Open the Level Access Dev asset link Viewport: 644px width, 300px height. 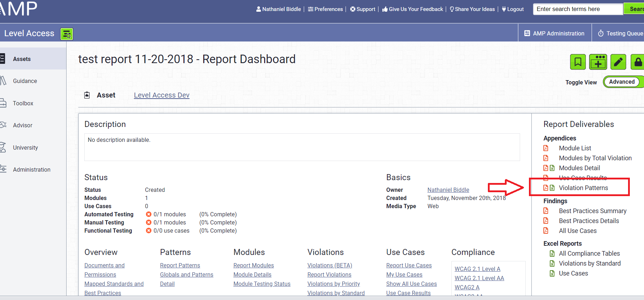(161, 95)
